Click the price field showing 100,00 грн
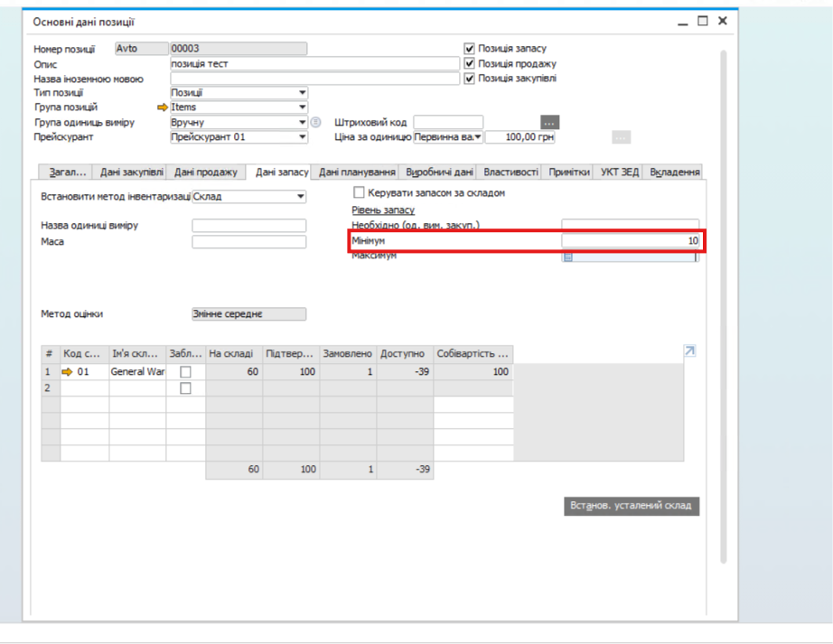 [520, 137]
